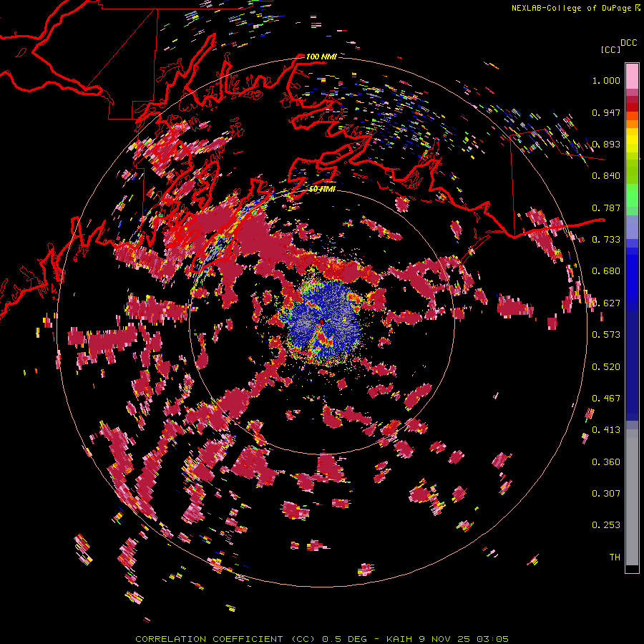
Task: Click the 0.413 color scale value
Action: (606, 430)
